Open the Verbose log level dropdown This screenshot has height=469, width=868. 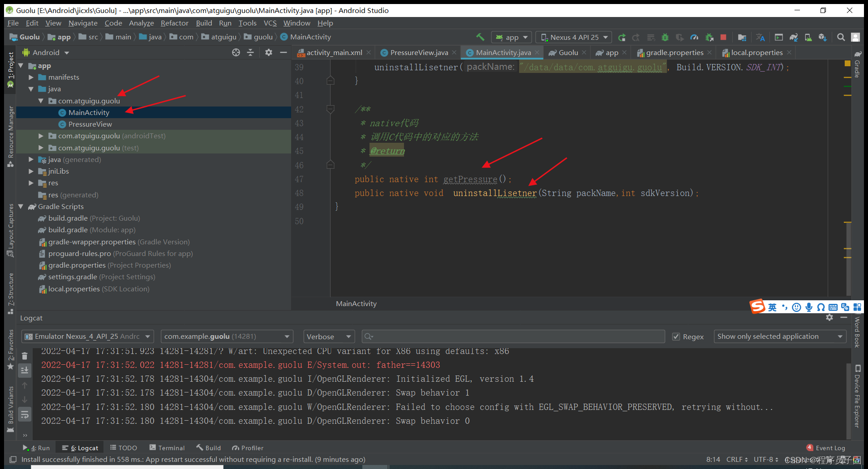click(x=329, y=337)
